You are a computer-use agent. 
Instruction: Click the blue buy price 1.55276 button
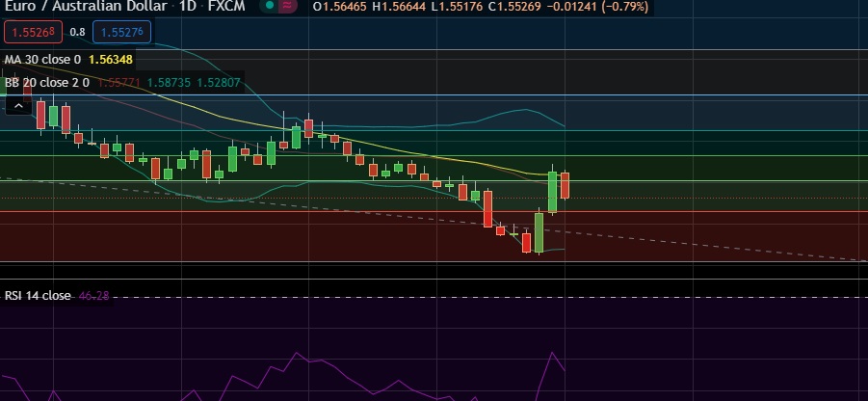point(121,32)
